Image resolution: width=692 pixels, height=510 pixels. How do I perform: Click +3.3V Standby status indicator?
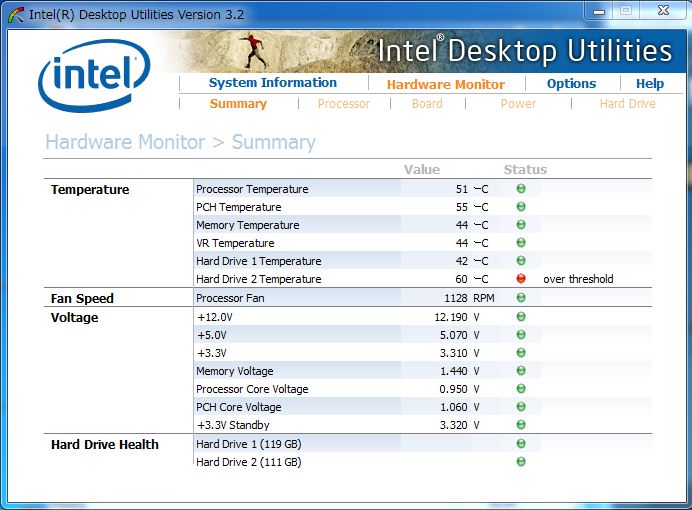tap(521, 425)
